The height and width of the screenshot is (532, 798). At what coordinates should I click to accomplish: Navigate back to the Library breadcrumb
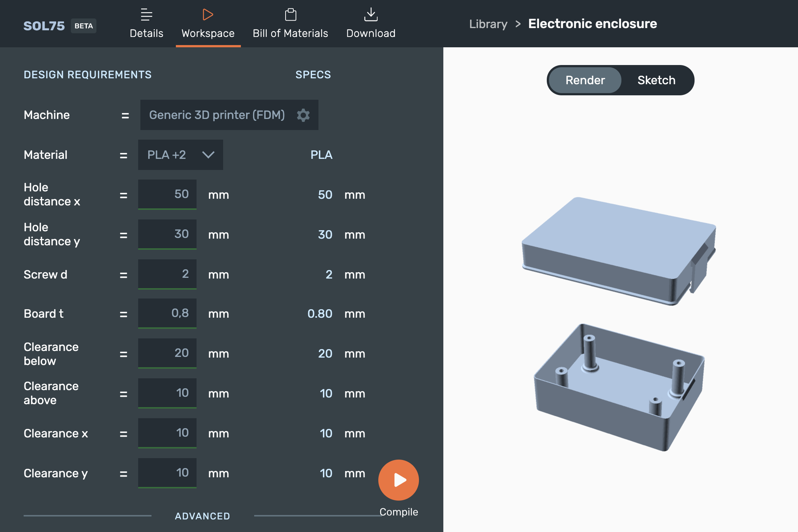click(488, 23)
